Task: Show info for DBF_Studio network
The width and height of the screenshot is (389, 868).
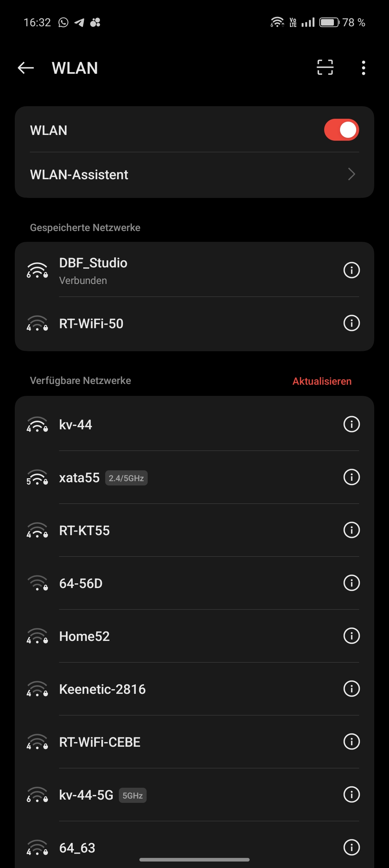Action: (352, 270)
